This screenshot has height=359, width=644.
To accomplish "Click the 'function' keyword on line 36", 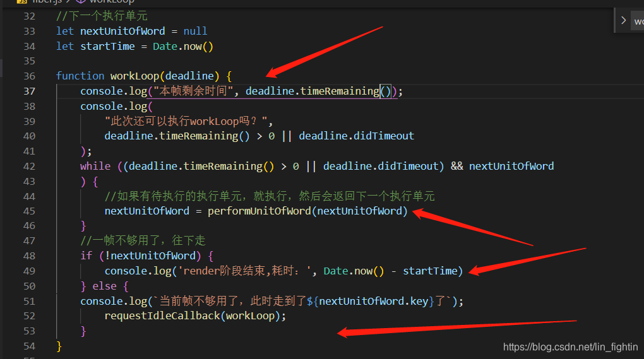I will pos(80,76).
